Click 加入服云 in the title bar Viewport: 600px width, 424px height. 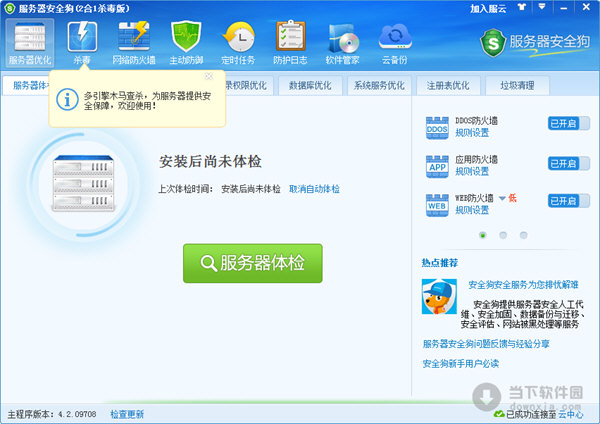click(488, 8)
